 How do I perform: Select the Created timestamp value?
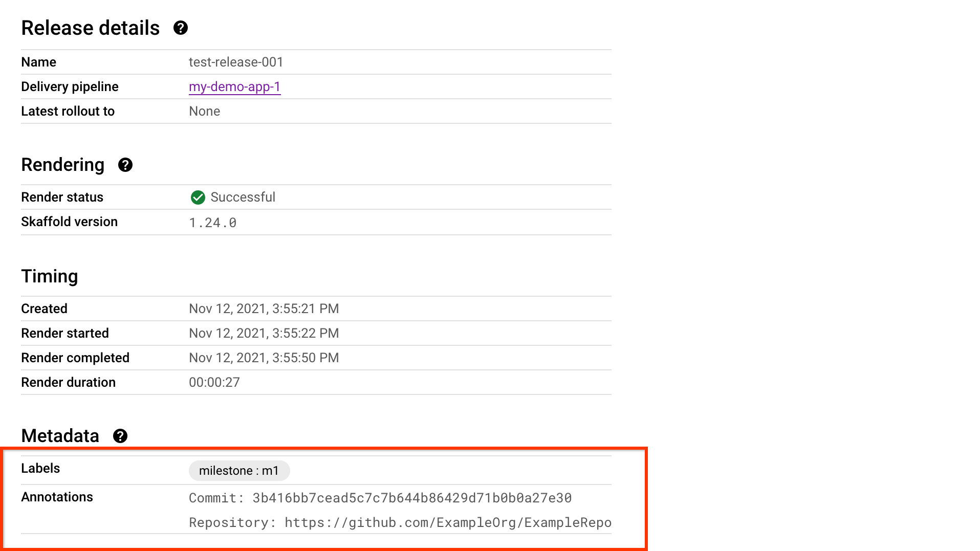coord(264,308)
